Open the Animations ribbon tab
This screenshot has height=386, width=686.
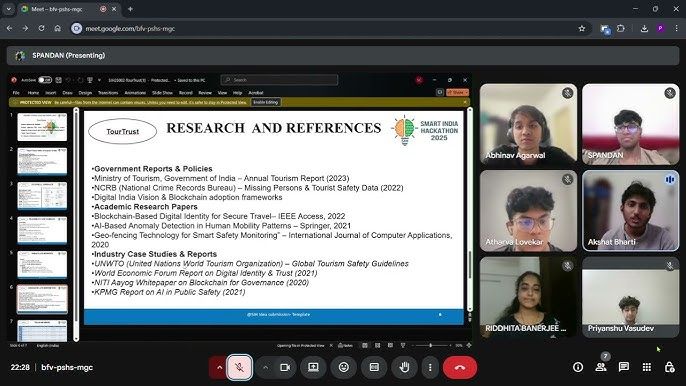[135, 93]
